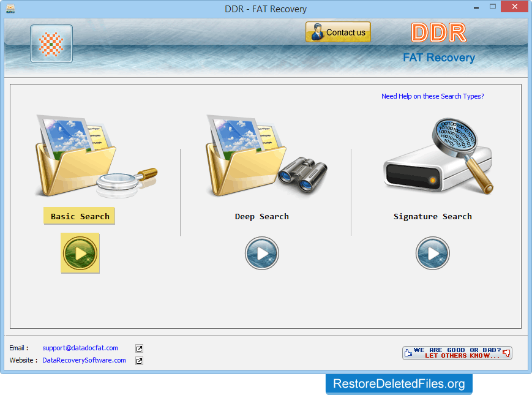Select the Deep Search label
The image size is (532, 395).
[262, 217]
